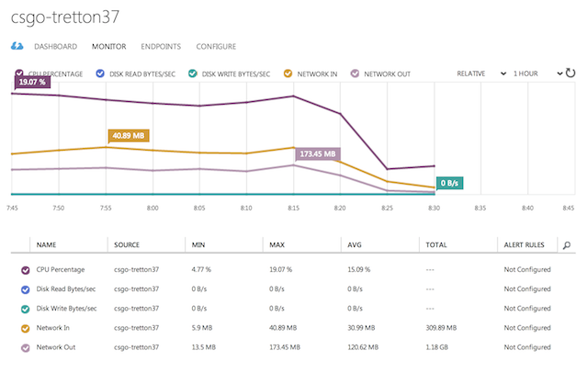Click Not Configured in the Network Out row
The width and height of the screenshot is (588, 373).
pos(527,347)
